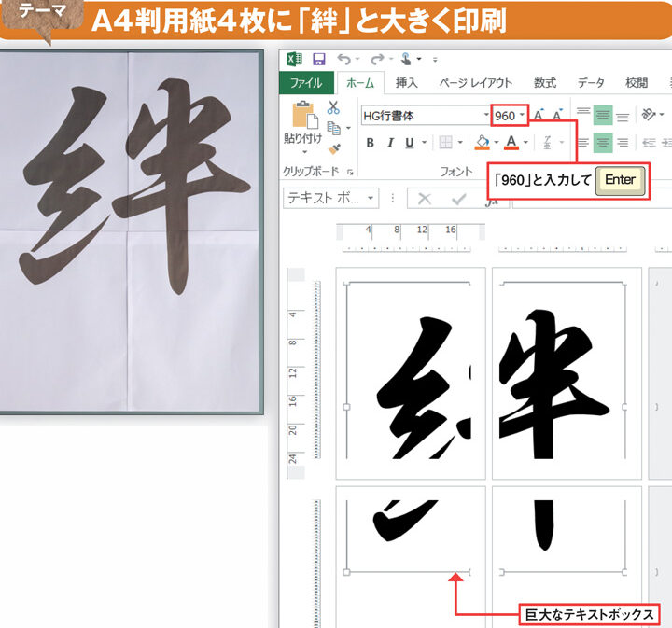This screenshot has width=672, height=628.
Task: Increase font size with the larger A
Action: pyautogui.click(x=539, y=115)
